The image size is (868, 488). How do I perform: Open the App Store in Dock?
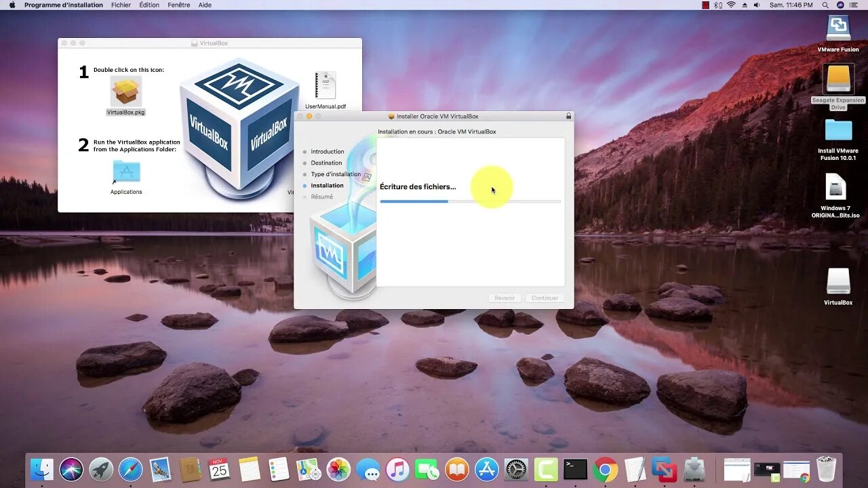click(487, 469)
